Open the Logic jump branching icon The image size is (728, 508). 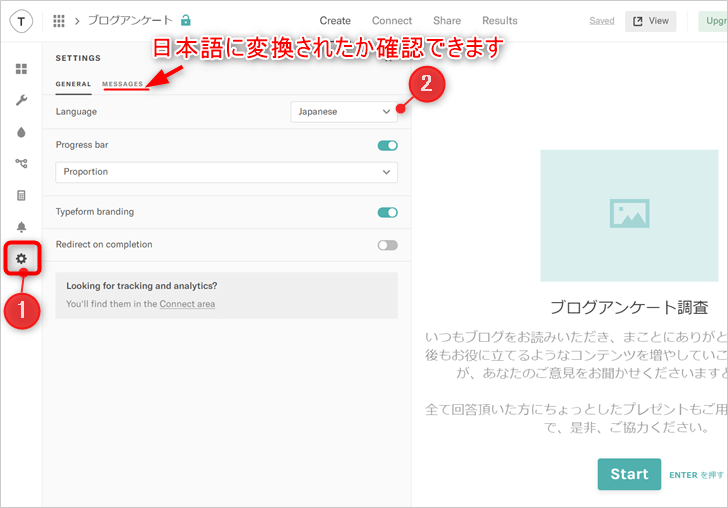coord(21,163)
